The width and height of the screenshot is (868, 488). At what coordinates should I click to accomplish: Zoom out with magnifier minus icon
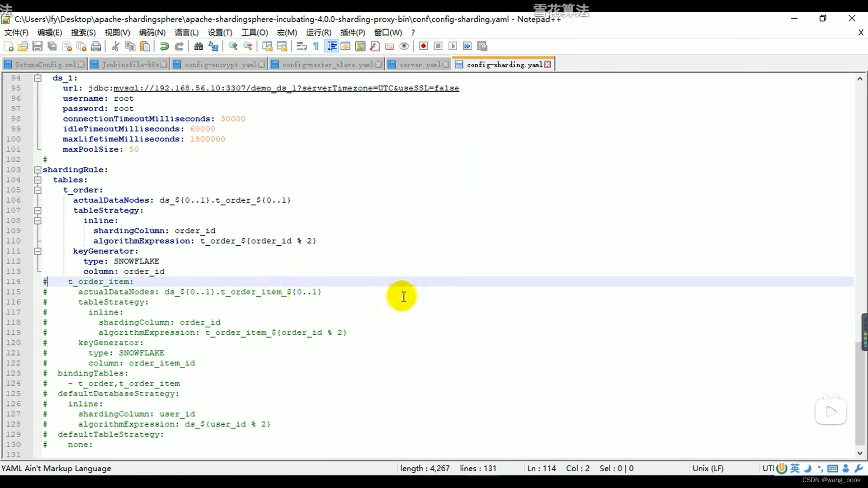[248, 46]
